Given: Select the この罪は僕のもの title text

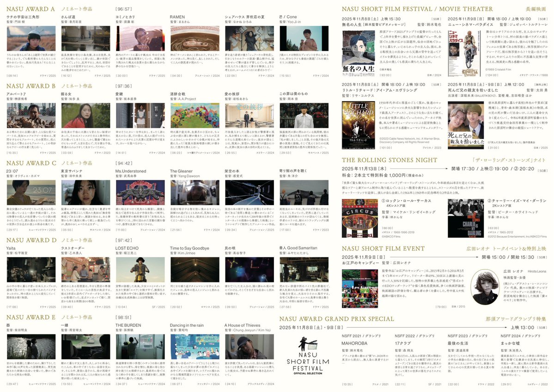Looking at the screenshot, I should [x=293, y=94].
